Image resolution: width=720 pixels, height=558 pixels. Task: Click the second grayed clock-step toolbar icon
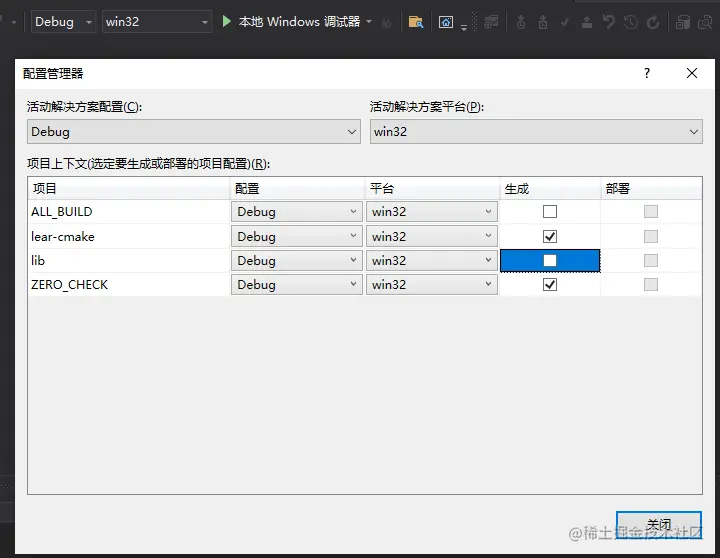543,22
